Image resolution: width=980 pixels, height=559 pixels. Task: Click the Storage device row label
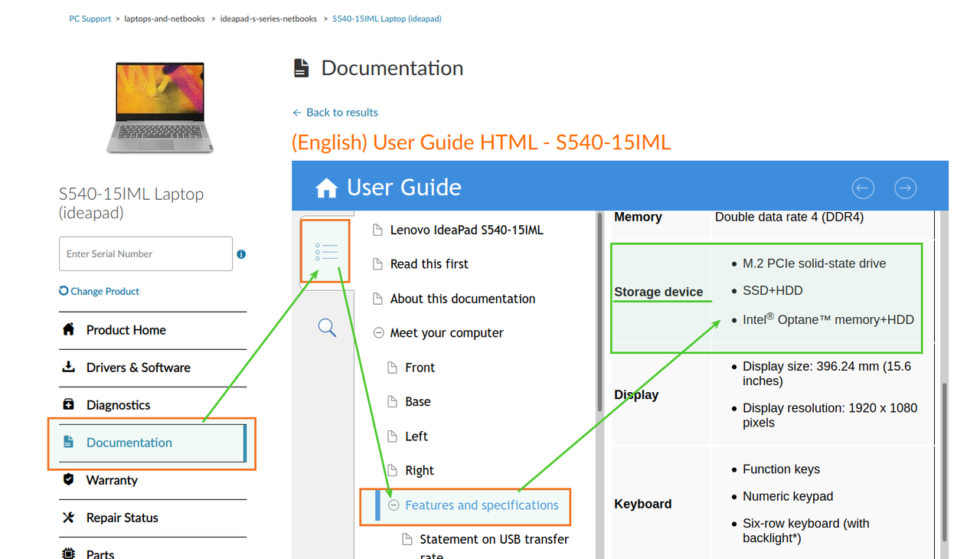pos(658,292)
